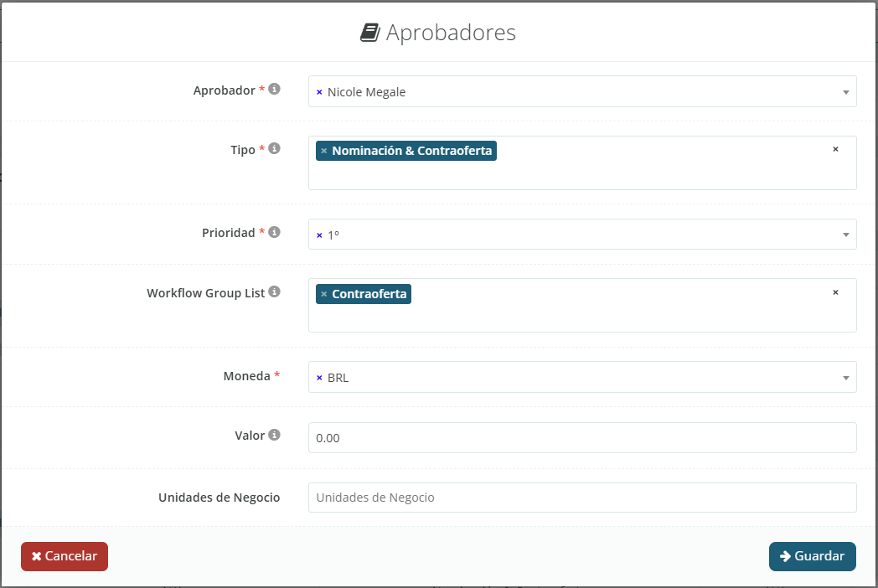
Task: Clear all selections in Tipo field
Action: [x=835, y=149]
